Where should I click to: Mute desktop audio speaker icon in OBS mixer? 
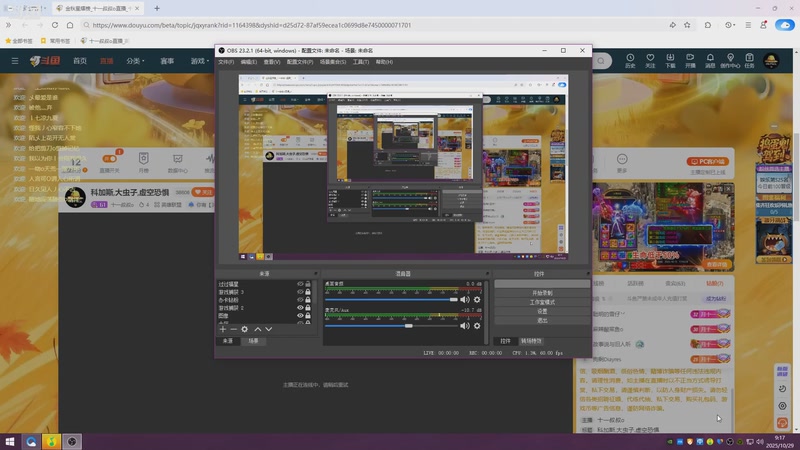[x=464, y=299]
